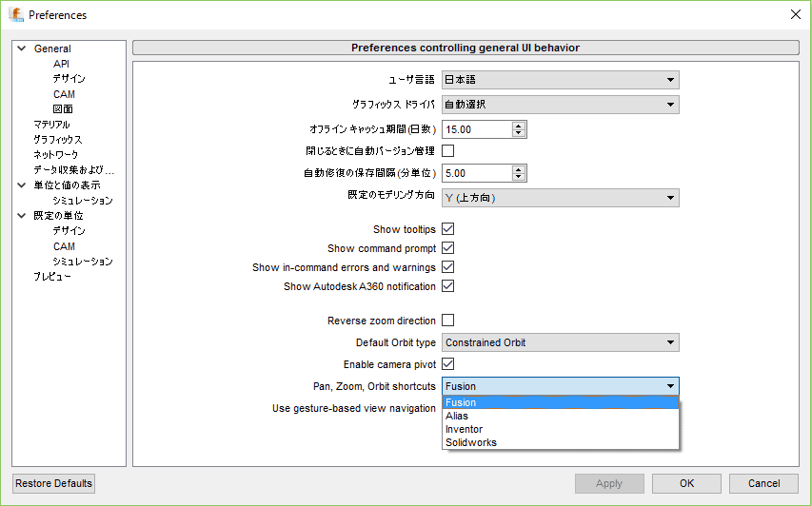Open the 既定のモデリング方向 dropdown

click(x=561, y=198)
